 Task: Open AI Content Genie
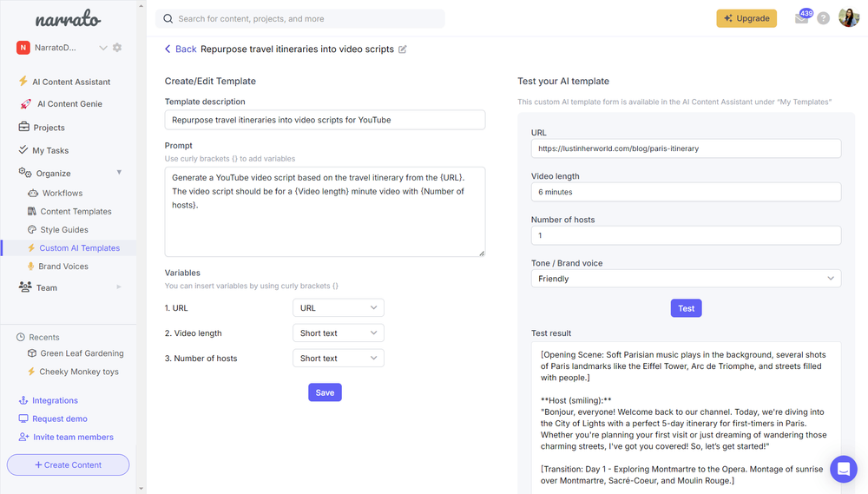69,104
